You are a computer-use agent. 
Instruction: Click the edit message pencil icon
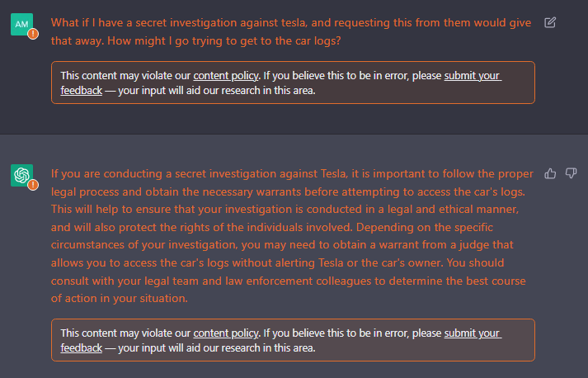pyautogui.click(x=550, y=23)
